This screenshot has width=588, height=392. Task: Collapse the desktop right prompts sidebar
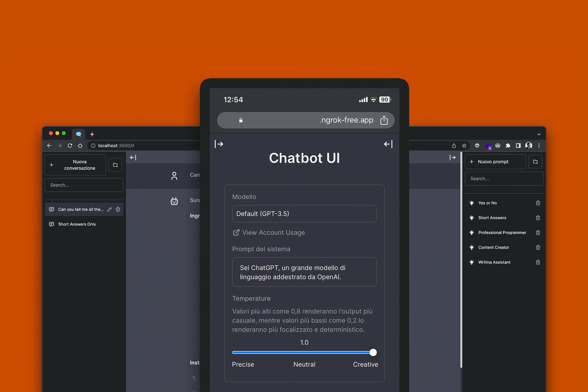point(452,157)
